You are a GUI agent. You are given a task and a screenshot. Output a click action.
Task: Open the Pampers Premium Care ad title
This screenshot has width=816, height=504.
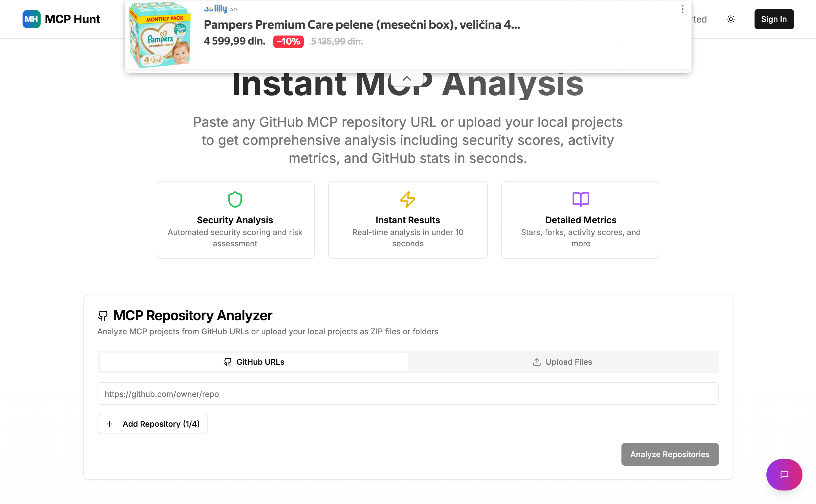coord(362,25)
